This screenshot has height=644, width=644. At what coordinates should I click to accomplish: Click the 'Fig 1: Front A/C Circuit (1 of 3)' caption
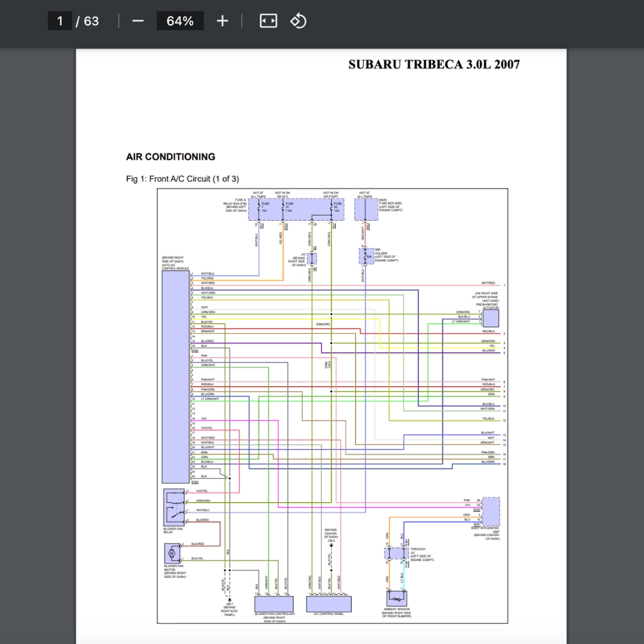[182, 179]
